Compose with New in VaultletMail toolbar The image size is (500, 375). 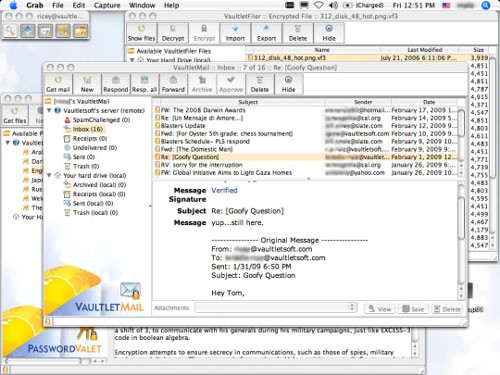[x=87, y=84]
